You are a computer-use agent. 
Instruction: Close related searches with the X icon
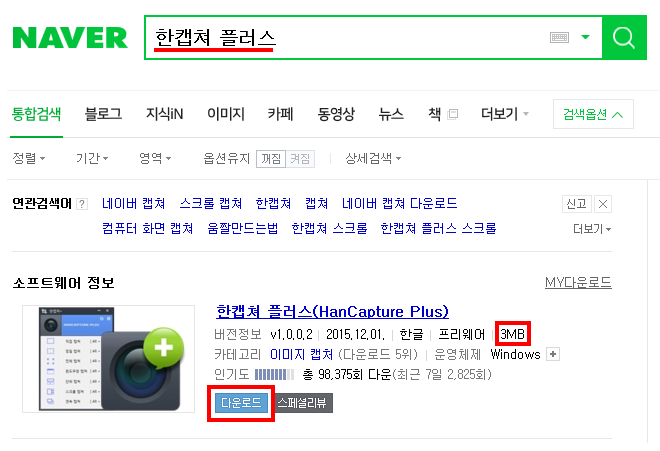[603, 204]
